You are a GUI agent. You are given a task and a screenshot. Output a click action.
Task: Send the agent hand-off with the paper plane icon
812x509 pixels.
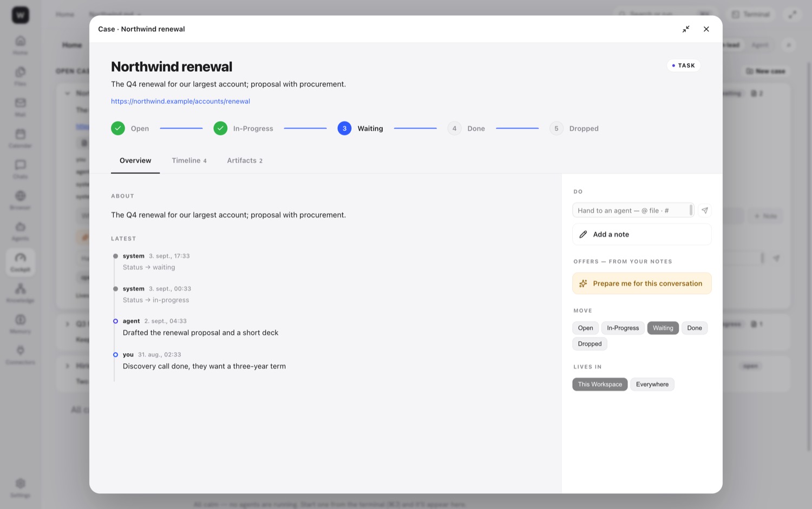click(x=705, y=210)
